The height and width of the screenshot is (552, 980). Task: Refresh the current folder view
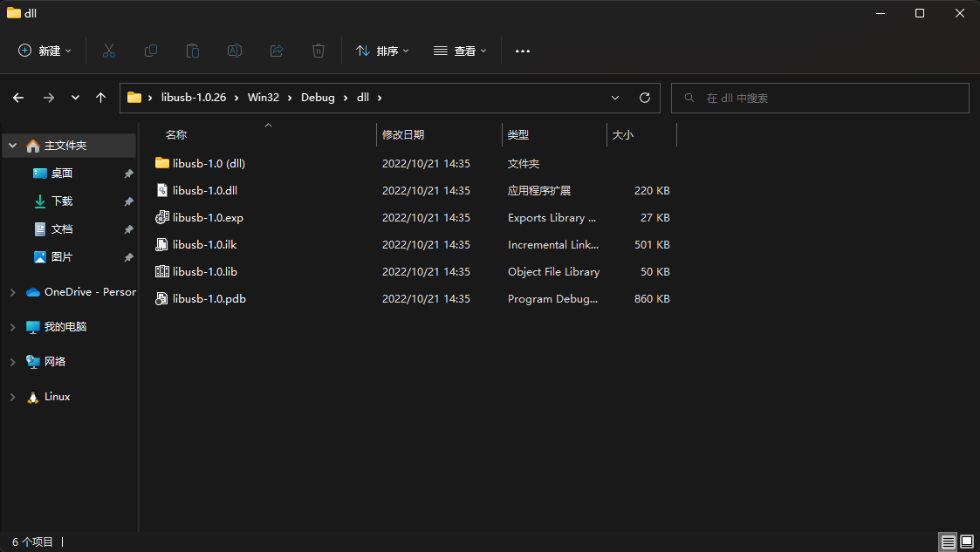click(645, 98)
